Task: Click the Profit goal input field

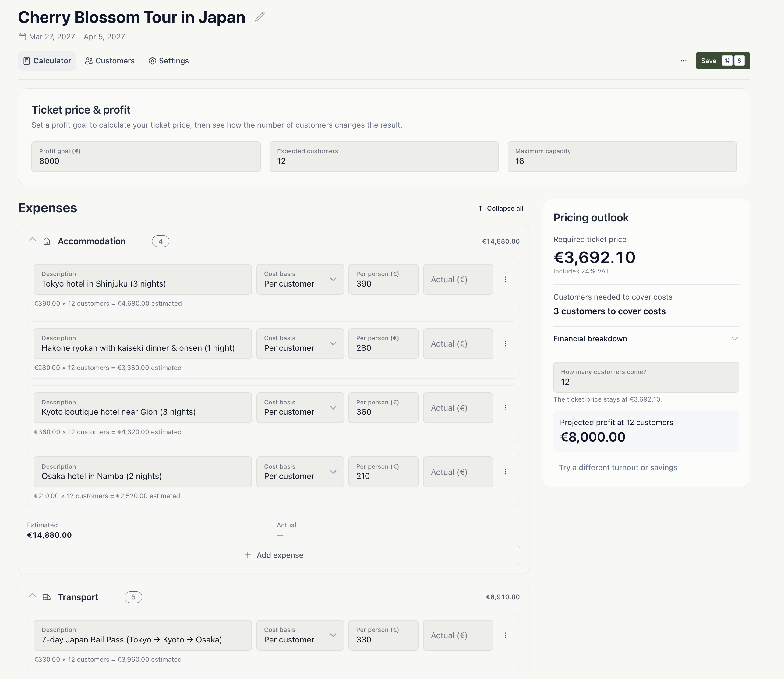Action: point(146,157)
